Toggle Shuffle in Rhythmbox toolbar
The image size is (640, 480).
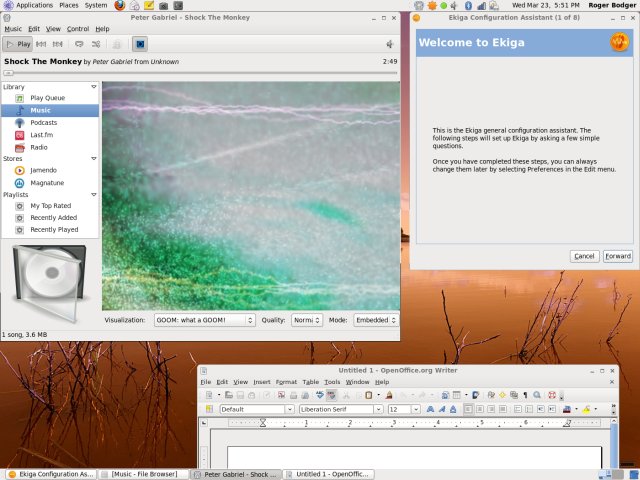(x=96, y=44)
